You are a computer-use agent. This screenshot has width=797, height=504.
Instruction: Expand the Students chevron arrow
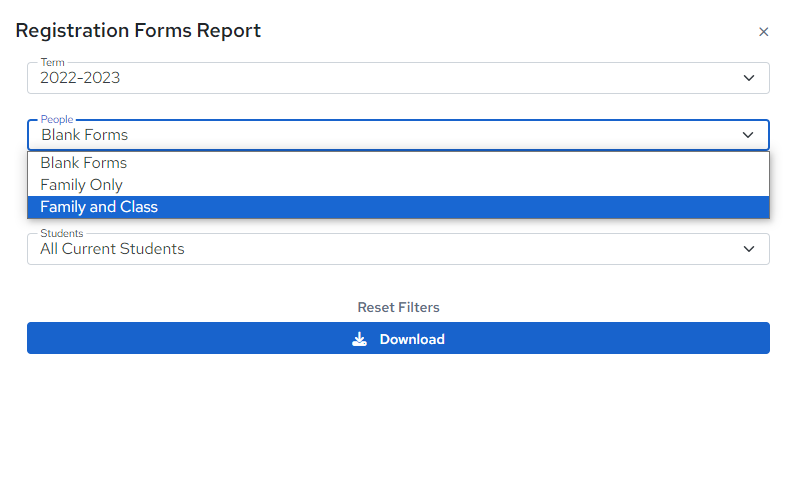click(x=749, y=249)
